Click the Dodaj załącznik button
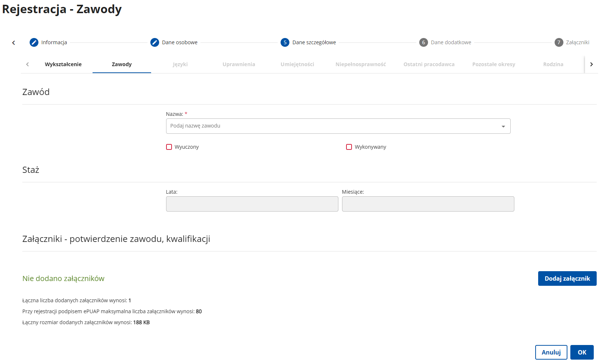 coord(567,278)
